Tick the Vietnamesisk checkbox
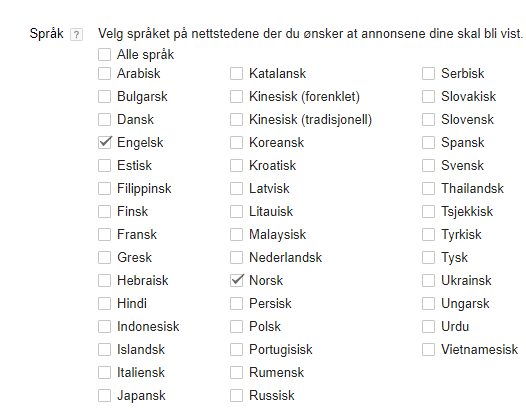 [428, 350]
